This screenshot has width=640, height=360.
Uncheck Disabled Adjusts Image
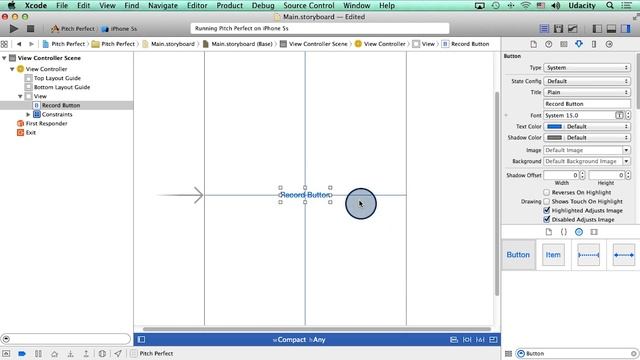pos(547,219)
